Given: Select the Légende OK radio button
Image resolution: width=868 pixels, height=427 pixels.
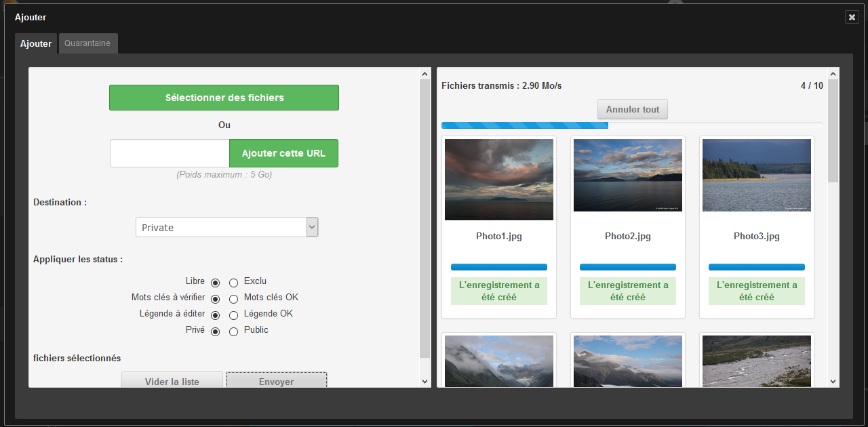Looking at the screenshot, I should (x=233, y=315).
